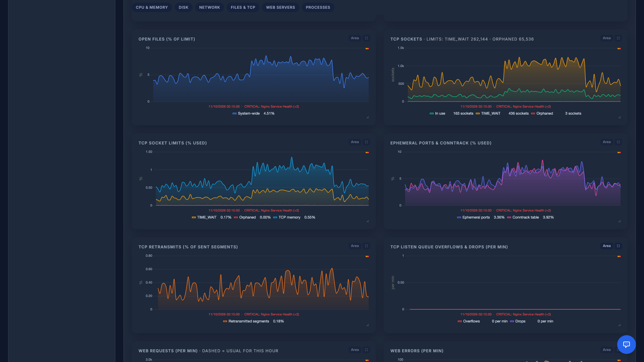Open the chat support bubble
Screen dimensions: 644x362
point(626,344)
